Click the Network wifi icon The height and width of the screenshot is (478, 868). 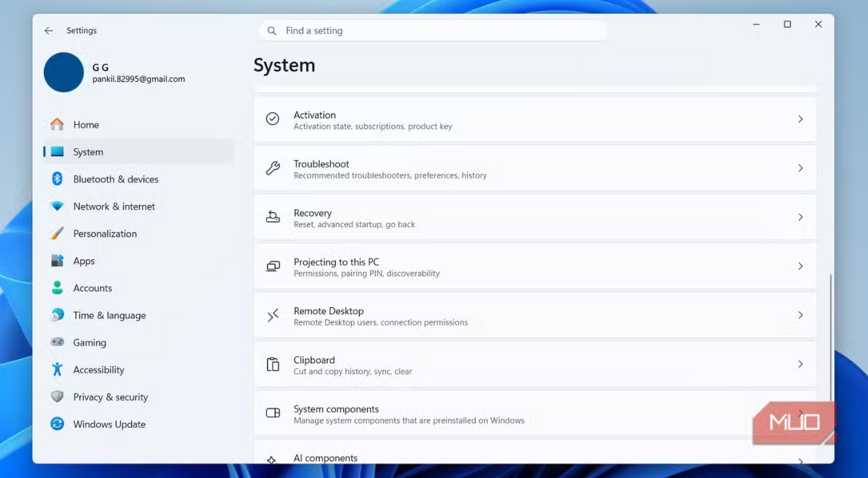click(58, 206)
